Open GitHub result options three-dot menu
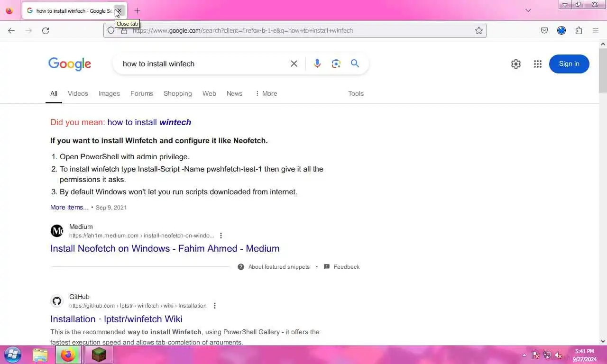Image resolution: width=607 pixels, height=364 pixels. pos(214,306)
